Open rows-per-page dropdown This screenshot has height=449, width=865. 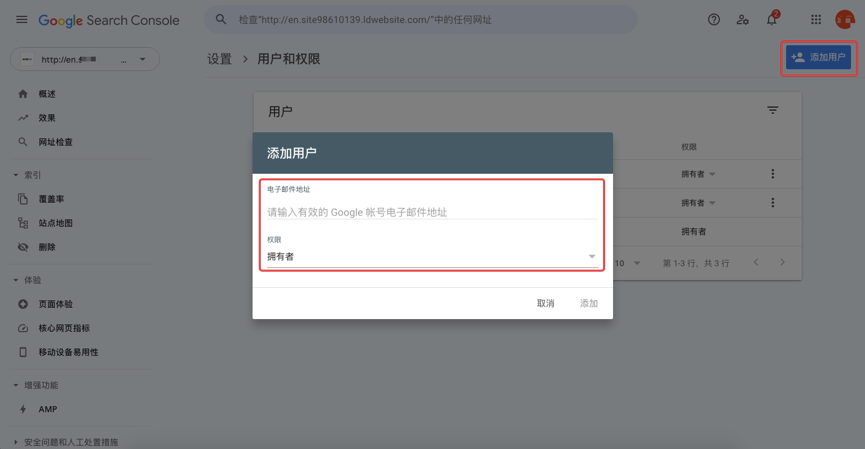pos(628,263)
